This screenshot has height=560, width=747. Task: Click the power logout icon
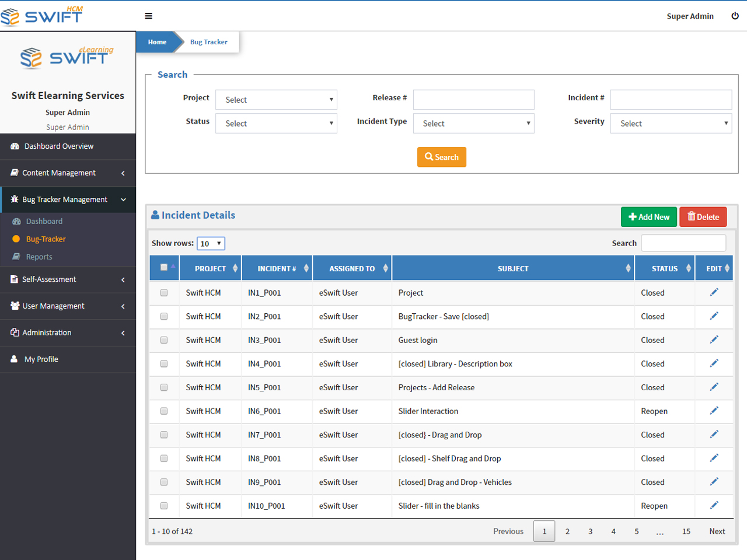point(735,16)
